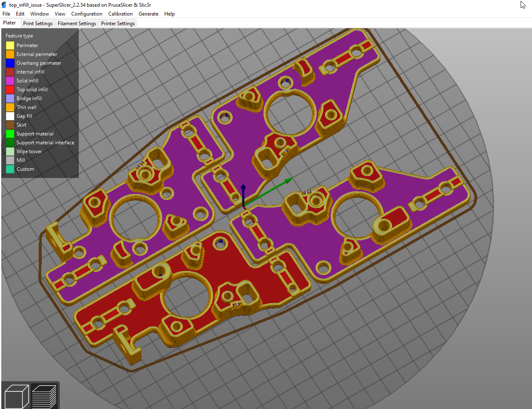Click the 'Gap fill' legend label
The height and width of the screenshot is (409, 532).
[x=24, y=116]
